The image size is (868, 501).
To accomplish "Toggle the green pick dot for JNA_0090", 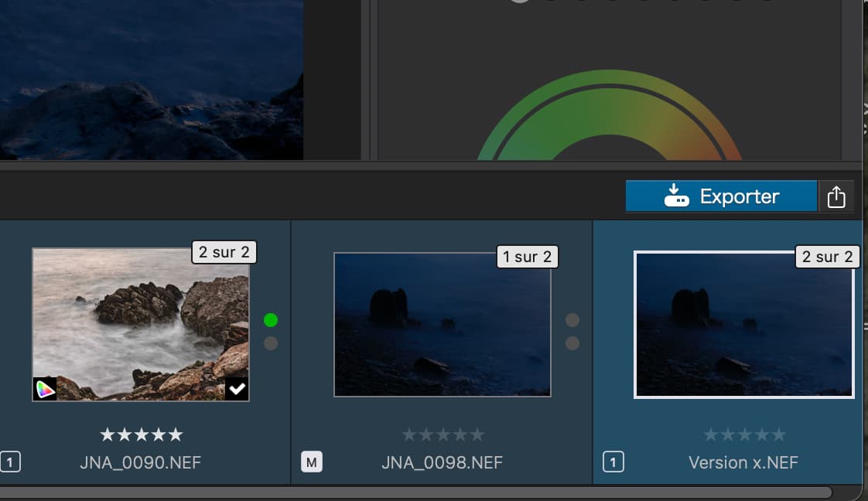I will pyautogui.click(x=270, y=320).
